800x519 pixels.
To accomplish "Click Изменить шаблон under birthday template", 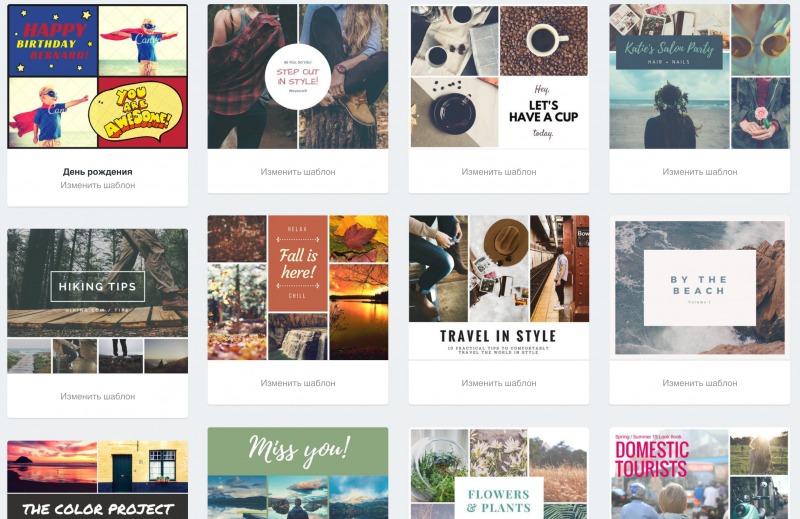I will (97, 185).
